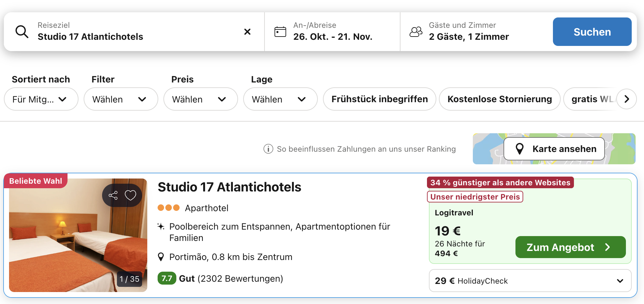Save hotel to favorites with heart icon
This screenshot has width=644, height=304.
[x=130, y=195]
